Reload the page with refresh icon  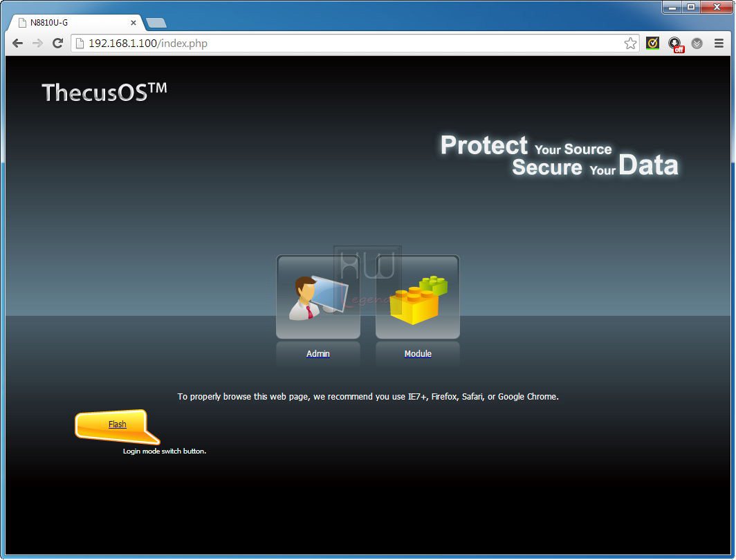(x=57, y=44)
